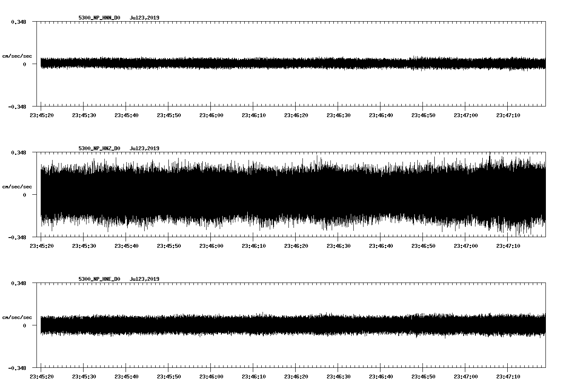Select time 23:47:10 under HNZ plot

click(x=508, y=246)
